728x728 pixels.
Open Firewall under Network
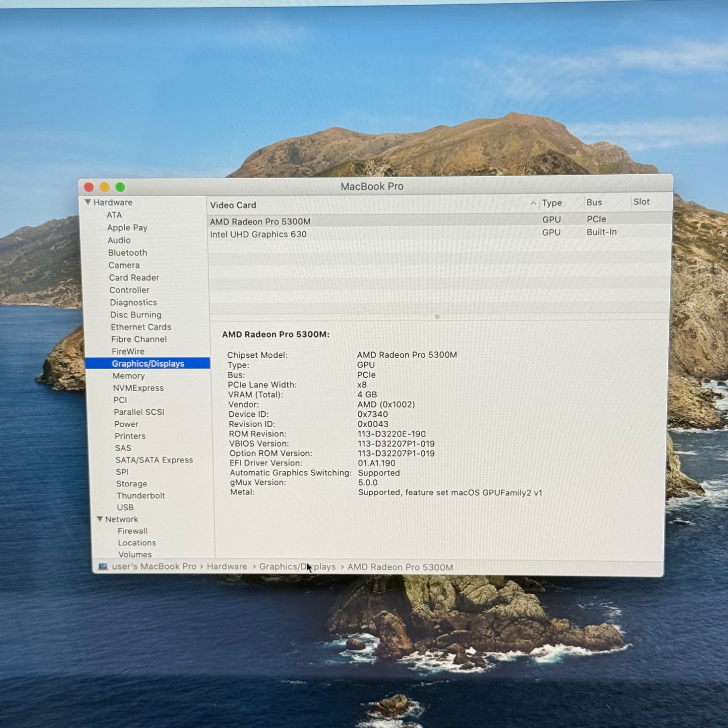tap(132, 531)
